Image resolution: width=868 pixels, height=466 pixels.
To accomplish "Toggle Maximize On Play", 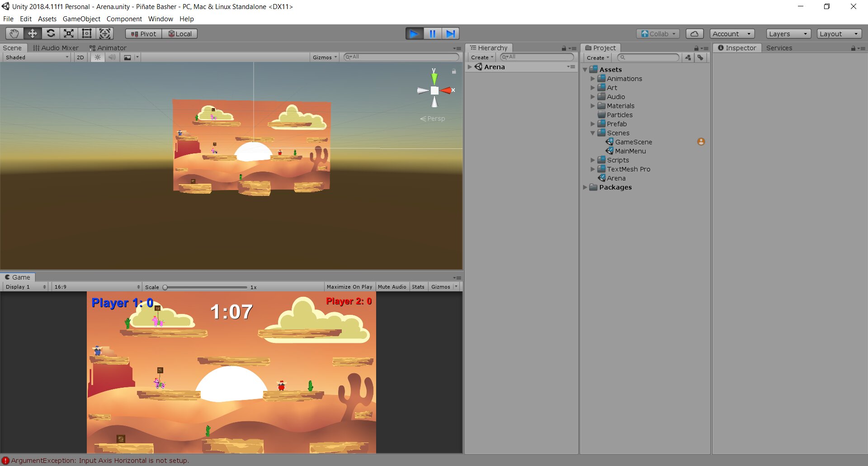I will click(x=349, y=287).
